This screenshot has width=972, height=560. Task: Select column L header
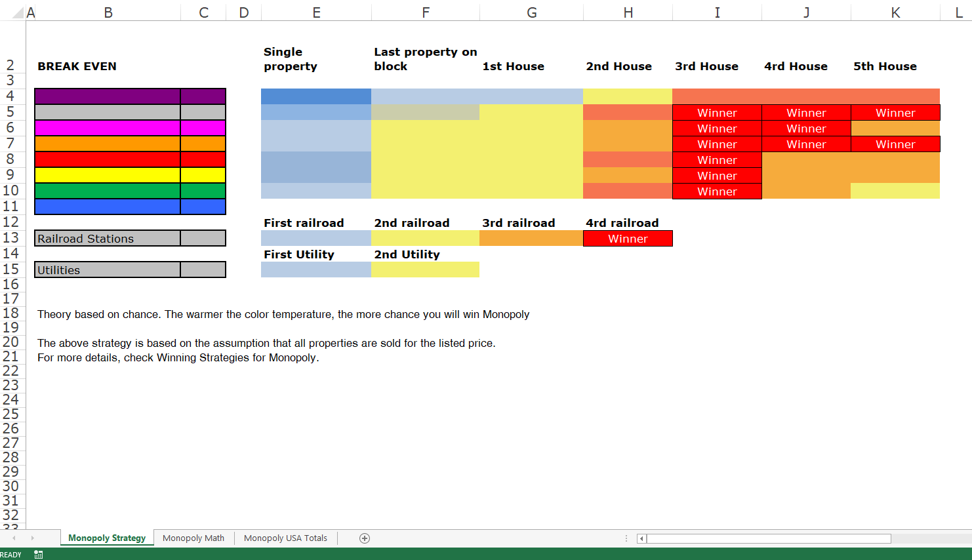point(956,12)
